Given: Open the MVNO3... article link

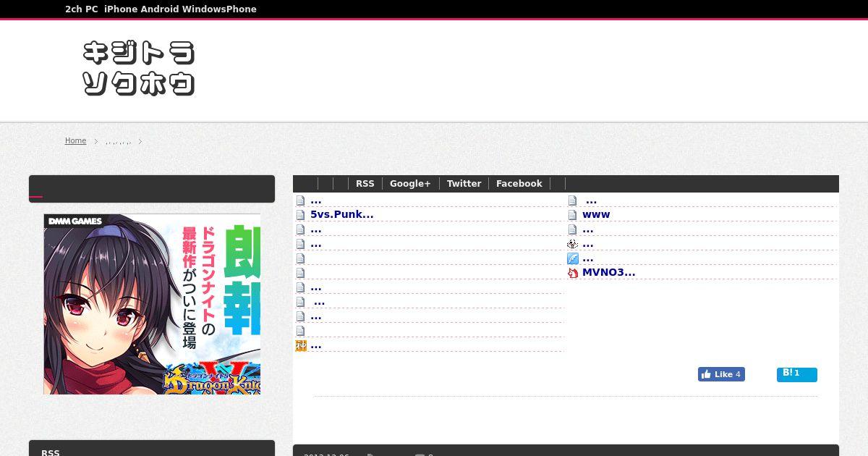Looking at the screenshot, I should (608, 272).
